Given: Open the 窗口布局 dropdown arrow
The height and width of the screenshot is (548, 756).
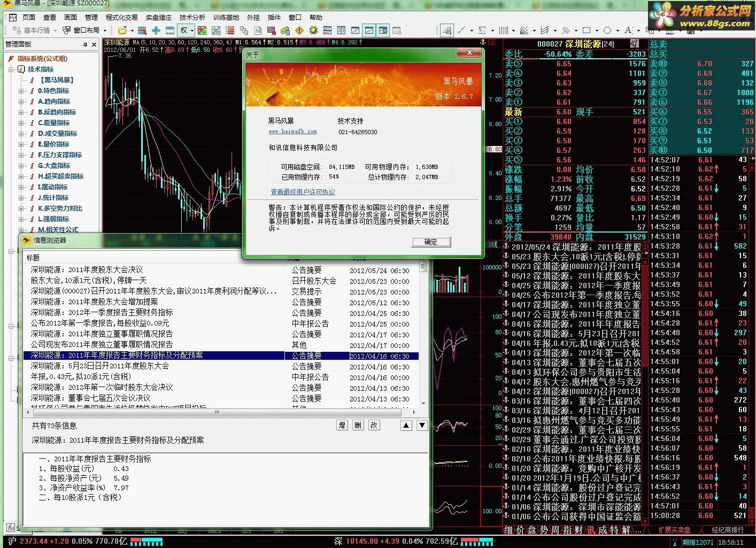Looking at the screenshot, I should 105,30.
